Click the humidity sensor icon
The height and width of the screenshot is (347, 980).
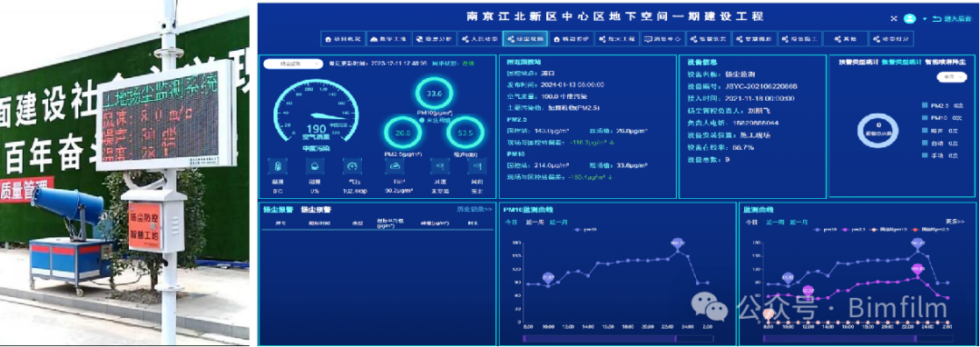click(x=314, y=166)
